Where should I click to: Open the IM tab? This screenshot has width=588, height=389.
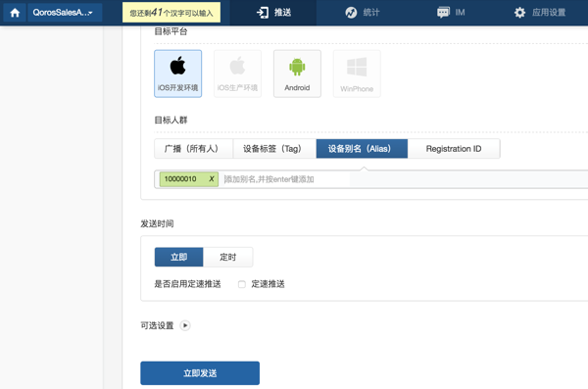[x=451, y=13]
